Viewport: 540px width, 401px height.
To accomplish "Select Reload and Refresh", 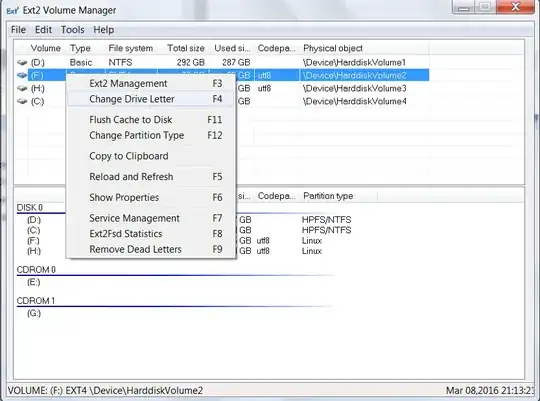I will 151,176.
